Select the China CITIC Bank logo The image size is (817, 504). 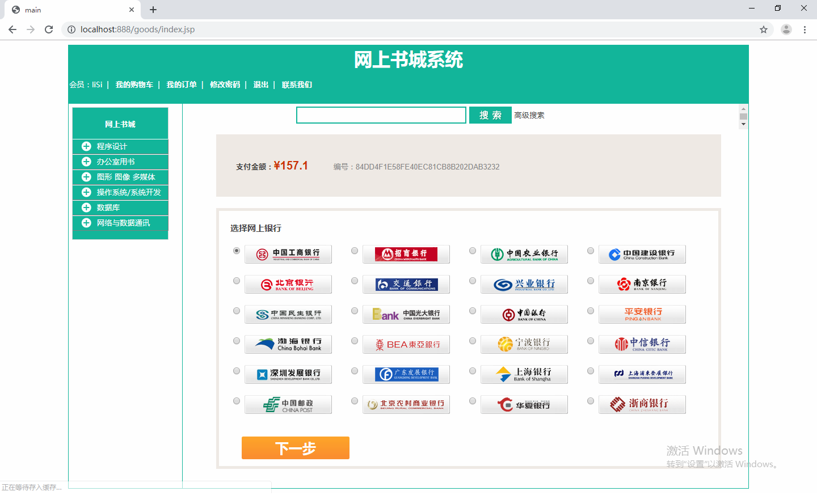click(642, 345)
